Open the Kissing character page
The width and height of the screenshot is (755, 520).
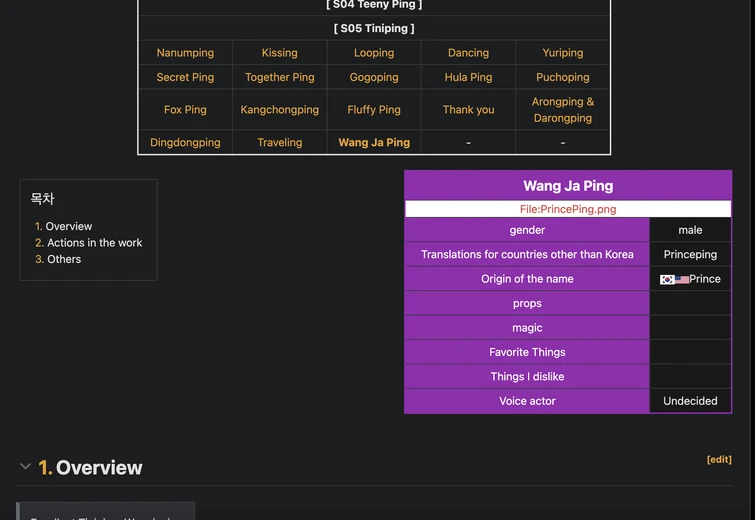280,53
